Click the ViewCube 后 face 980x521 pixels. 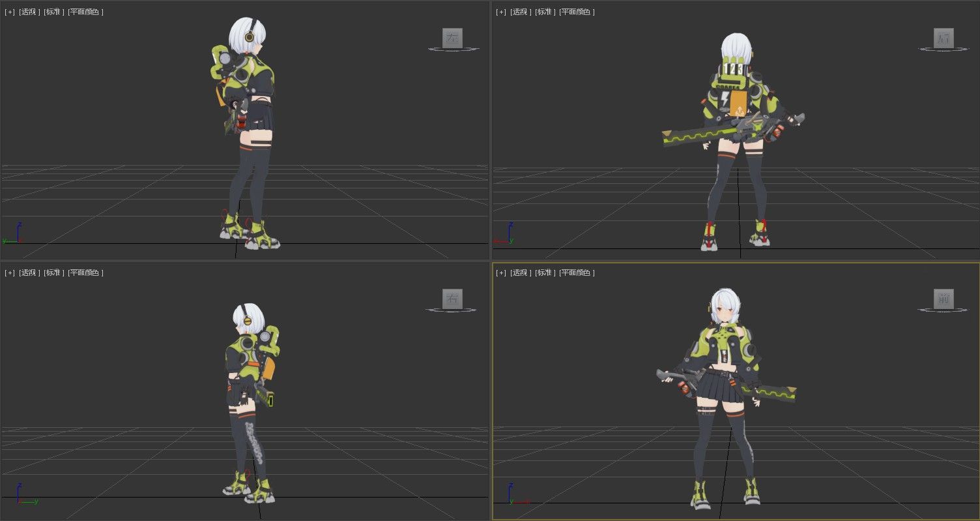(944, 38)
